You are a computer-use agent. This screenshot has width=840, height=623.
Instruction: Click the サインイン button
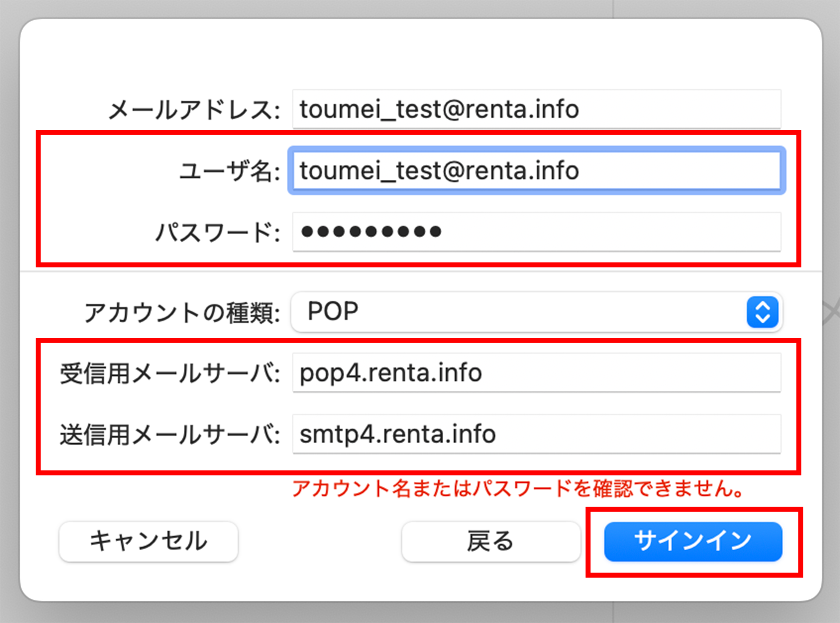(x=693, y=541)
